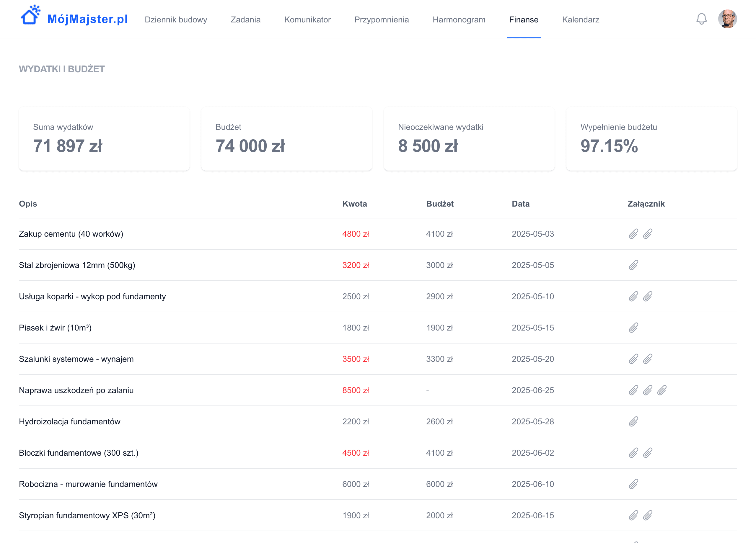Image resolution: width=756 pixels, height=543 pixels.
Task: Open third attachment for Naprawa uszkodzeń
Action: pyautogui.click(x=662, y=390)
